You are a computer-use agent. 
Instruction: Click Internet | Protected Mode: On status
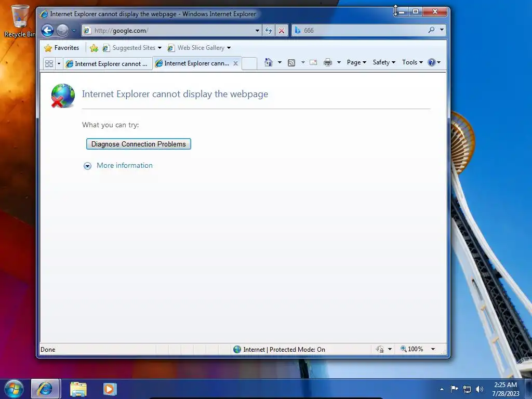279,350
